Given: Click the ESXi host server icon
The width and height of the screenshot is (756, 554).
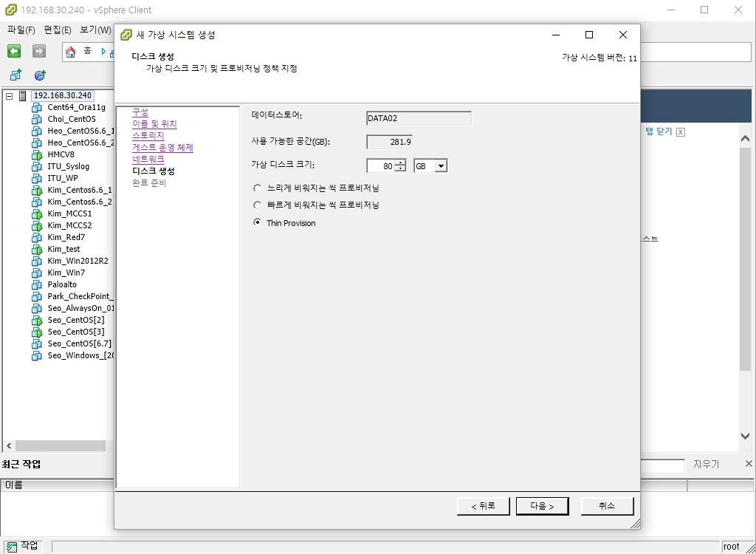Looking at the screenshot, I should coord(23,95).
